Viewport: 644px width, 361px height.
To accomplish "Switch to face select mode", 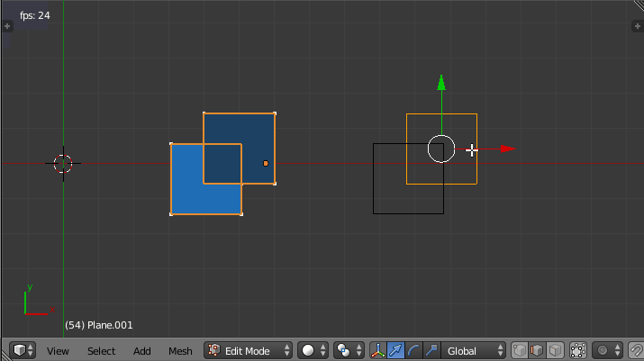I will 555,350.
